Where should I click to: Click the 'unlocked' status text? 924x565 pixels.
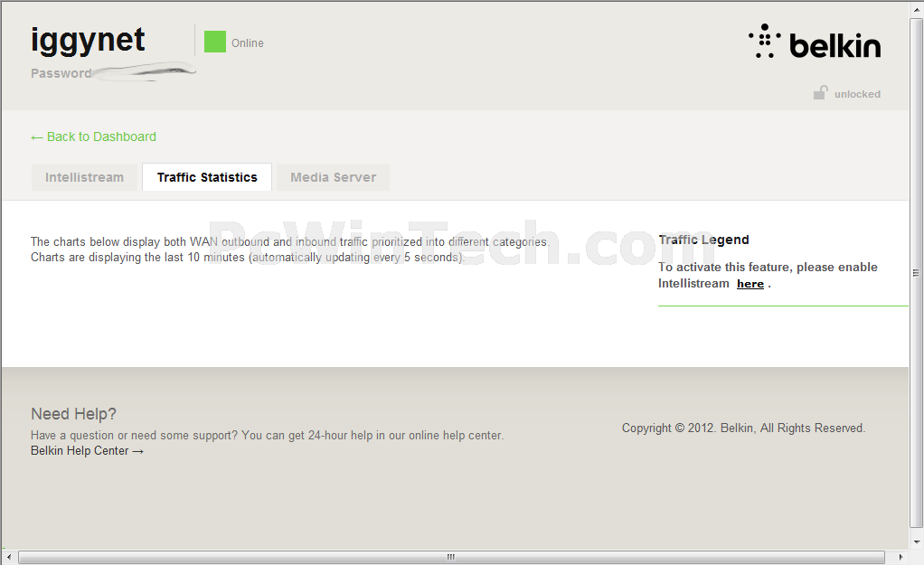(857, 94)
